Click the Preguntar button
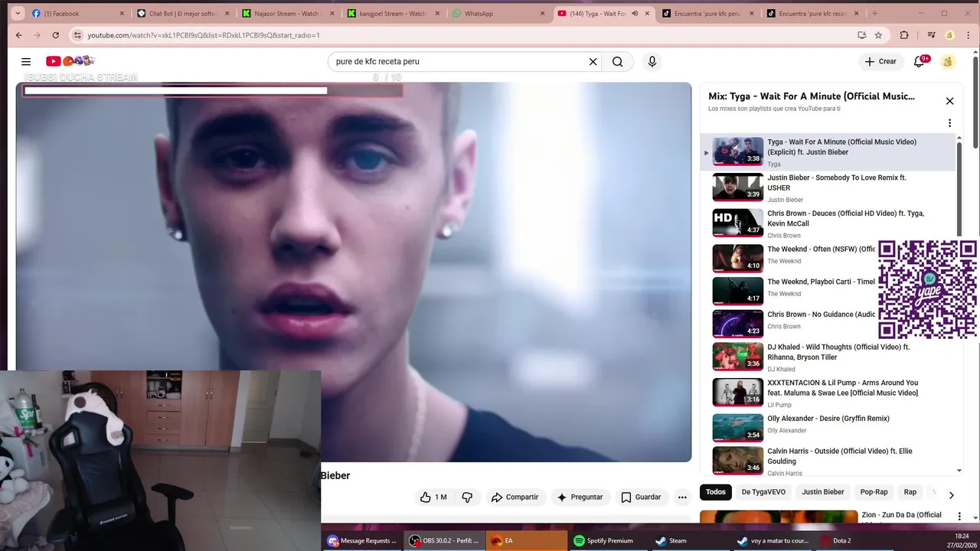This screenshot has width=980, height=551. coord(580,497)
